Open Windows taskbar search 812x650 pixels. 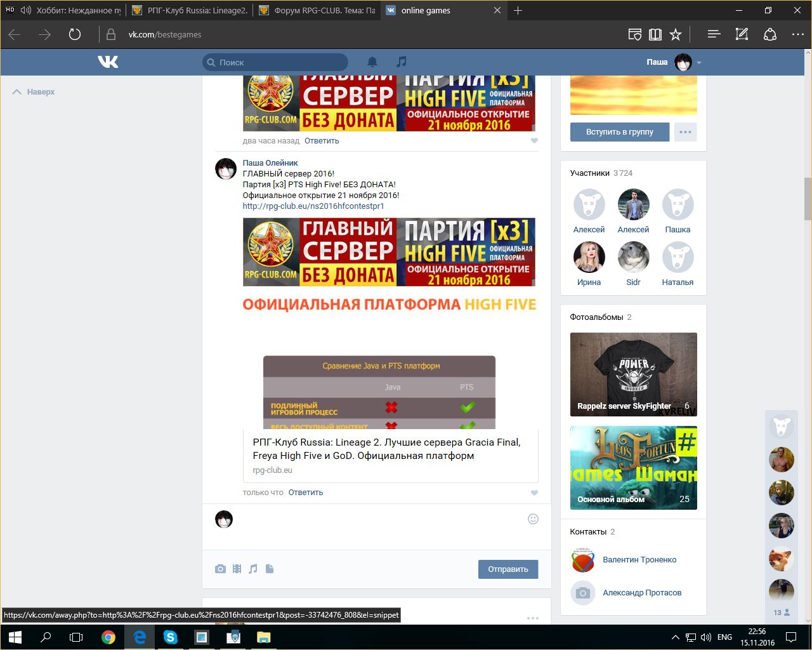click(46, 637)
